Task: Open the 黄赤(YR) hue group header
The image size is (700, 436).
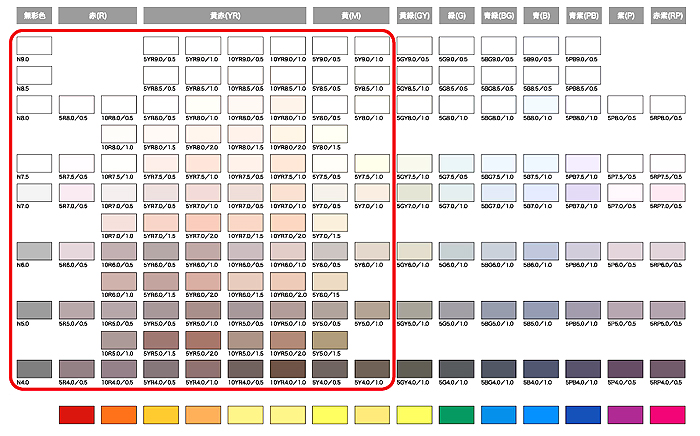Action: click(x=223, y=16)
